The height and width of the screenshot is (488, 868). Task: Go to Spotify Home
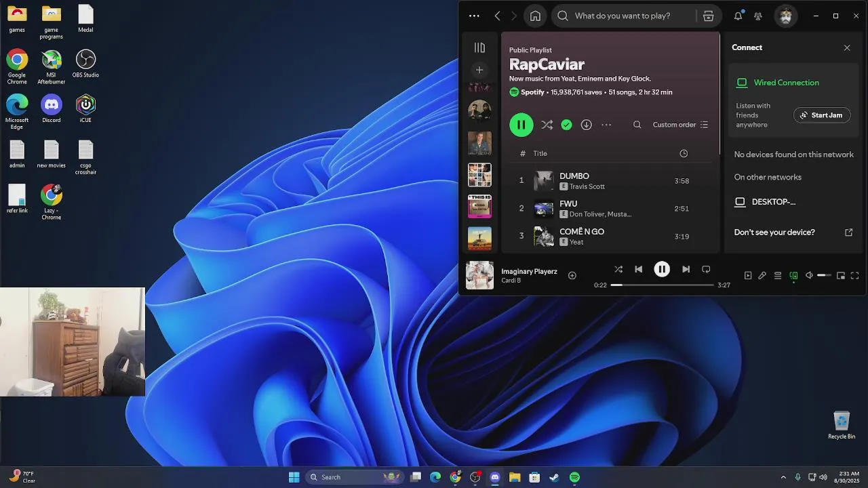(x=535, y=16)
